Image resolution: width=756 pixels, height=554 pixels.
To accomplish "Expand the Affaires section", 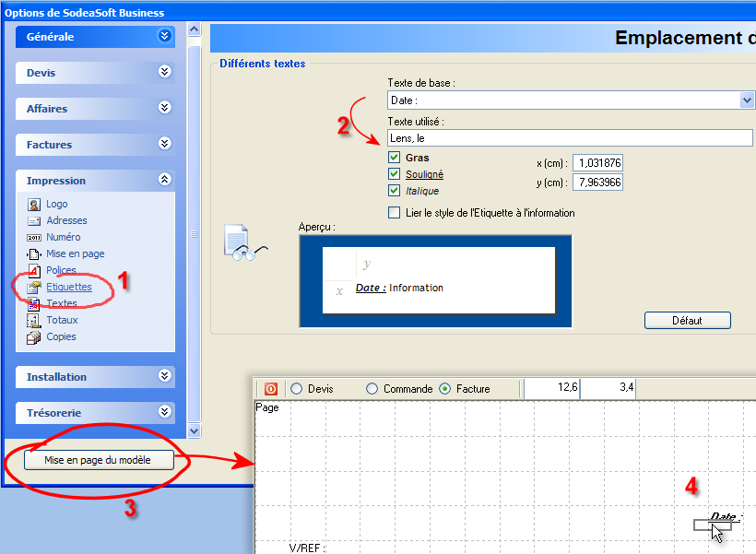I will tap(164, 108).
